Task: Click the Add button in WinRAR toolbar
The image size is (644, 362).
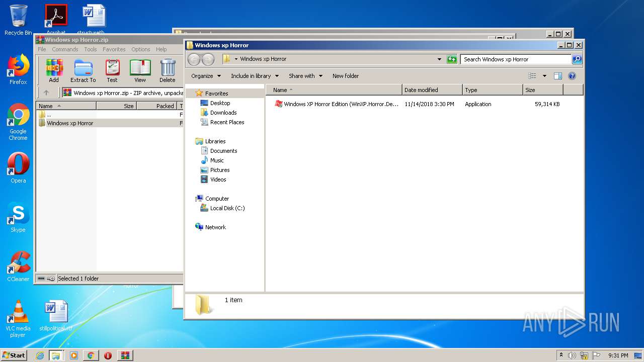Action: (54, 70)
